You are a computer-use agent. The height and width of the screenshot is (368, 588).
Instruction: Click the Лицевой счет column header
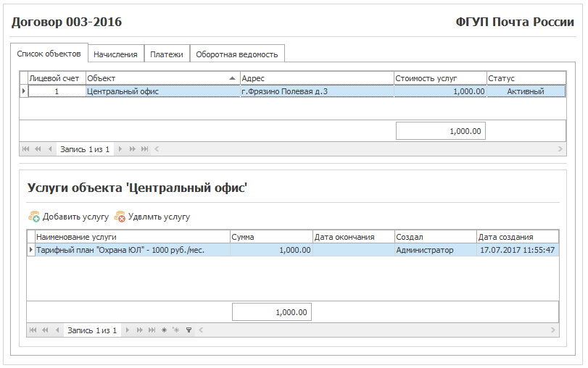pos(57,78)
